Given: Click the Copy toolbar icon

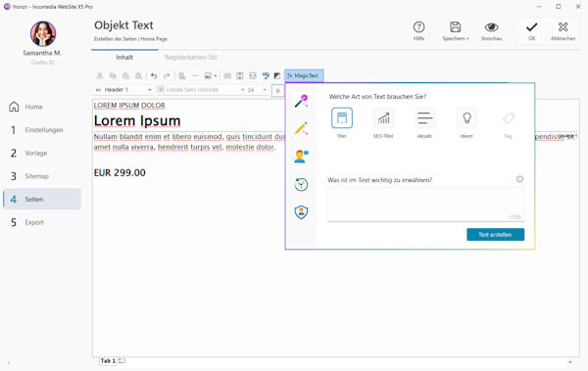Looking at the screenshot, I should click(x=113, y=75).
